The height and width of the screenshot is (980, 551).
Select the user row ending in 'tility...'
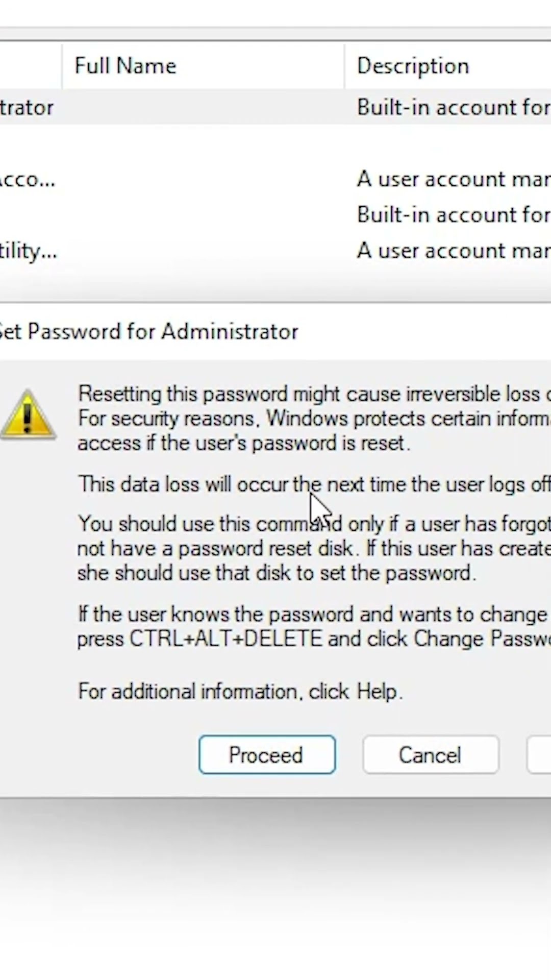[28, 251]
